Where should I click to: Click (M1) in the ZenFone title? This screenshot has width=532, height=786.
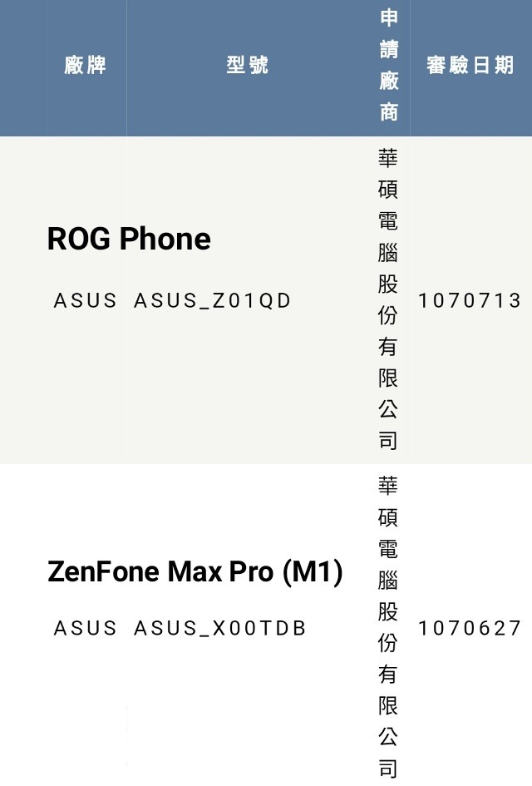pyautogui.click(x=313, y=571)
